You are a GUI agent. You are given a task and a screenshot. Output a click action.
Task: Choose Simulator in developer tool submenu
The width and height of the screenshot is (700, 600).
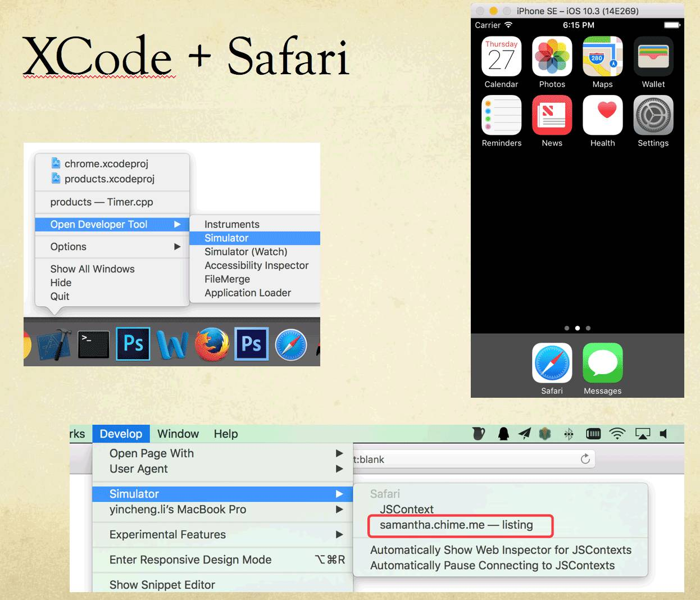(254, 238)
